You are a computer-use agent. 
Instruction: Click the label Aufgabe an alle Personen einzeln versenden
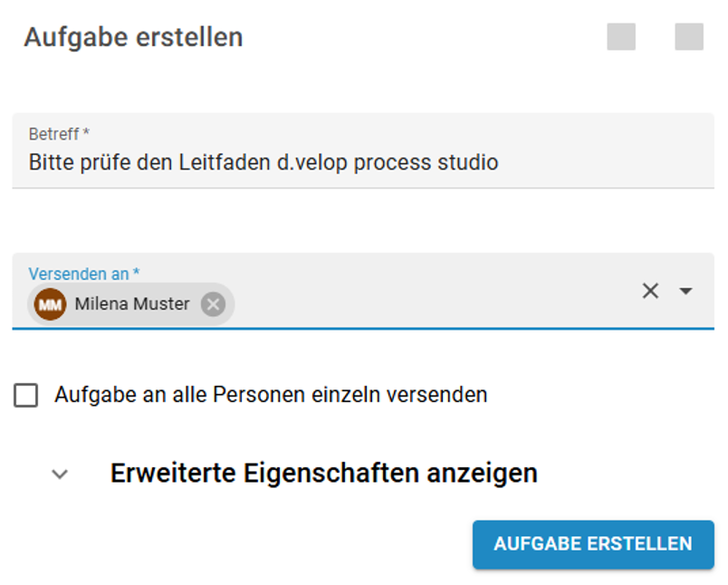point(271,395)
